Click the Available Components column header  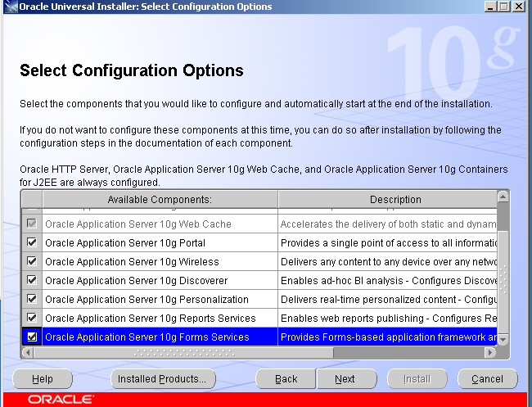click(x=160, y=199)
